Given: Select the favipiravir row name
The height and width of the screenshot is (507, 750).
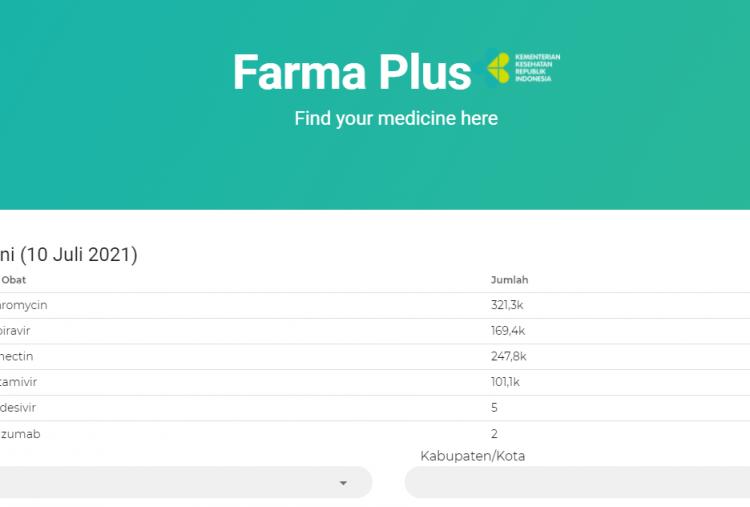Looking at the screenshot, I should tap(20, 331).
